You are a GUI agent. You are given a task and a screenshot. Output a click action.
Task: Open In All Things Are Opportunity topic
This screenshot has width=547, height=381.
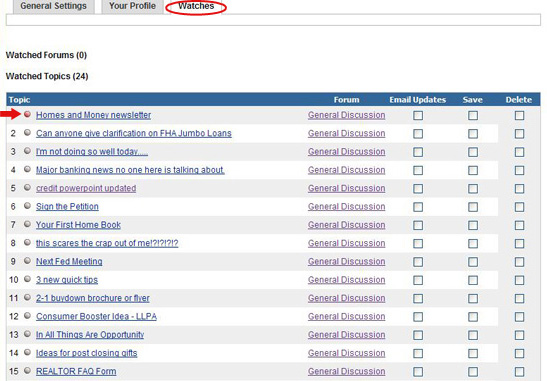[x=90, y=335]
